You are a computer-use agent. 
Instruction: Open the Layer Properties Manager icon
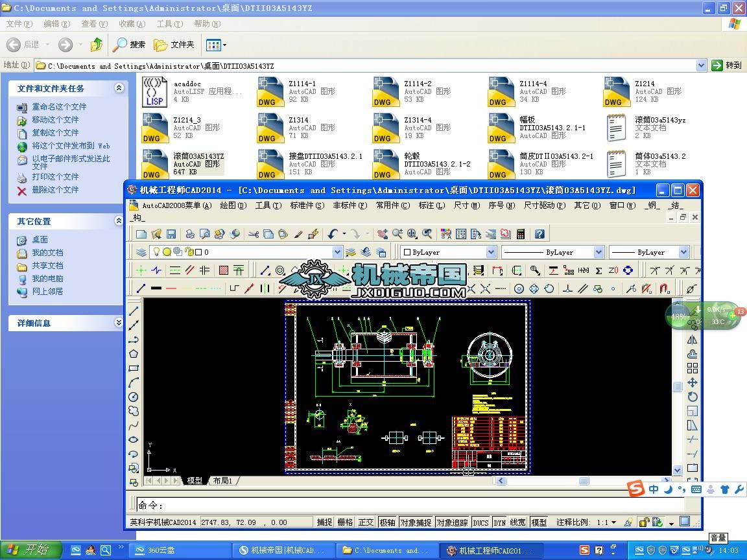click(141, 252)
